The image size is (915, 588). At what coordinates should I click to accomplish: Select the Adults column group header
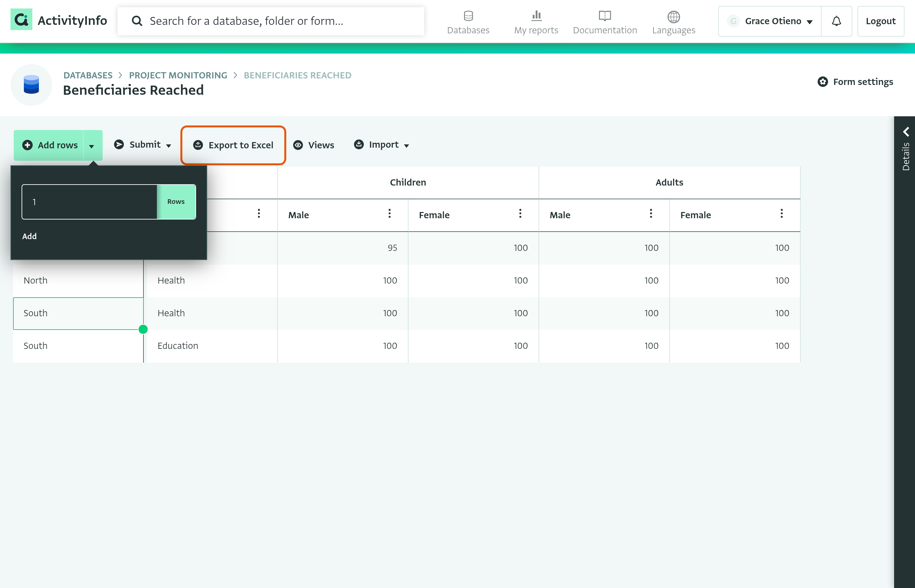[x=669, y=182]
